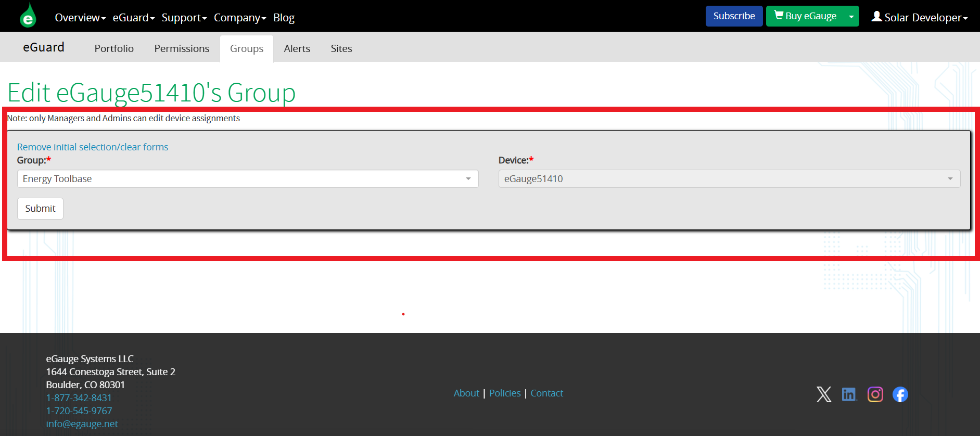This screenshot has width=980, height=436.
Task: Switch to the Portfolio tab
Action: click(x=114, y=48)
